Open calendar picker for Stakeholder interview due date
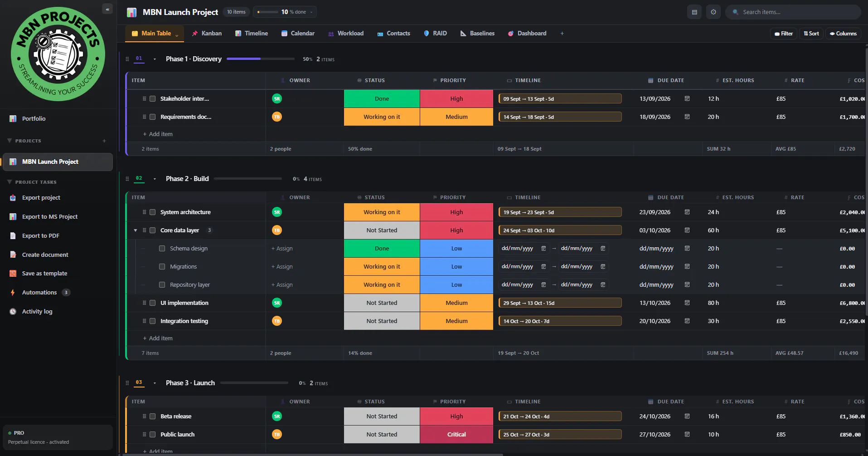 (687, 99)
